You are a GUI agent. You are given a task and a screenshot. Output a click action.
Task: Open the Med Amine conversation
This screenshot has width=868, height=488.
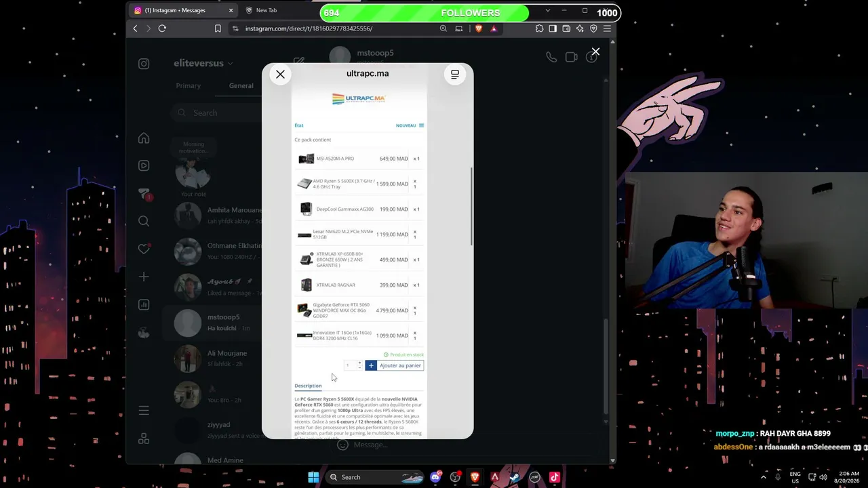click(217, 461)
